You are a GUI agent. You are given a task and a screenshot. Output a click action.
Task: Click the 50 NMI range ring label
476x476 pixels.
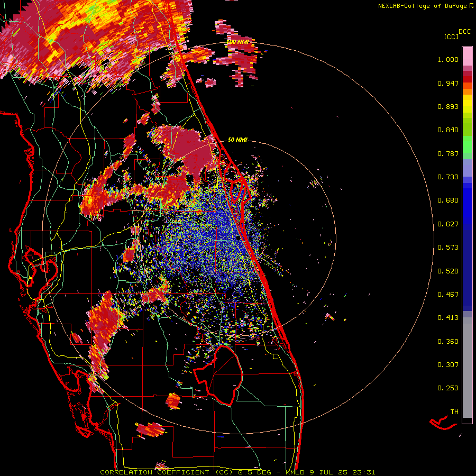click(237, 140)
